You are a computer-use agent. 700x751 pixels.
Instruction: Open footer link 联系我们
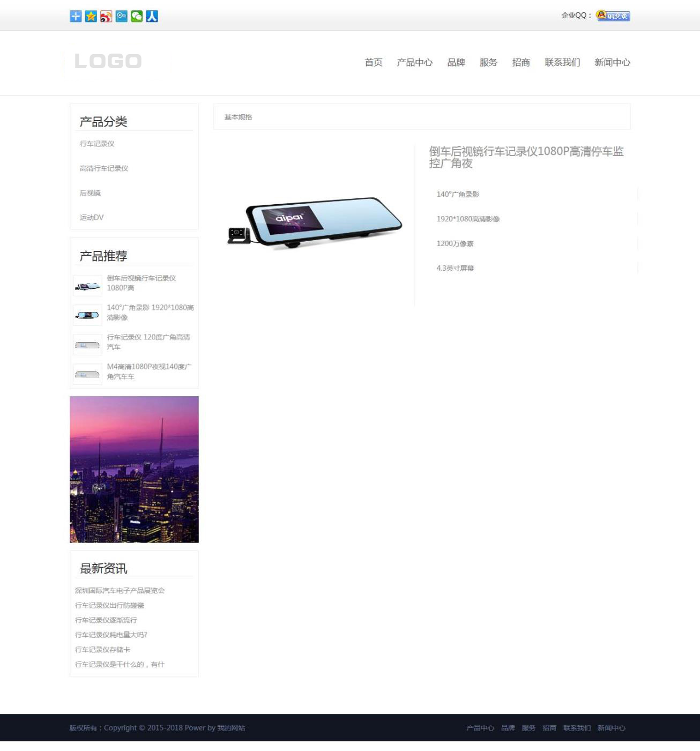coord(577,728)
